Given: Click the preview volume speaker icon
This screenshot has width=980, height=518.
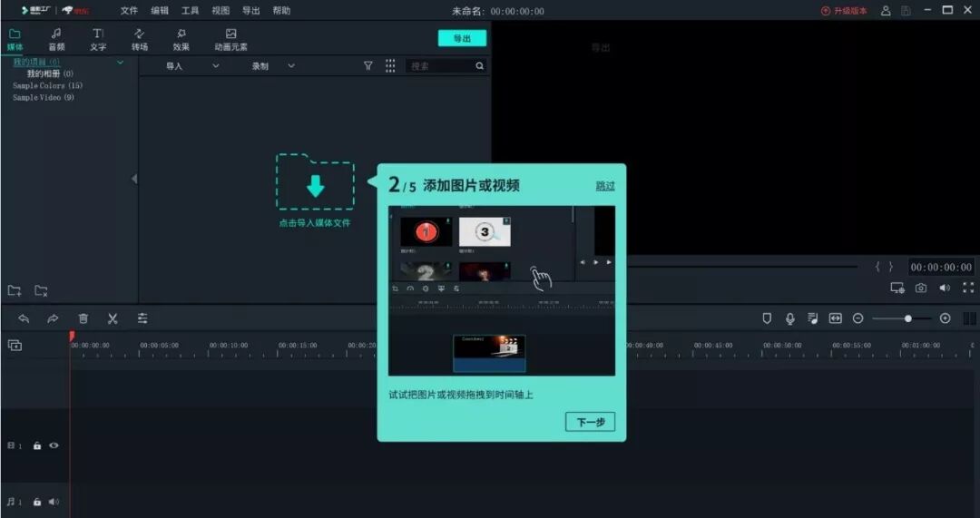Looking at the screenshot, I should tap(945, 288).
